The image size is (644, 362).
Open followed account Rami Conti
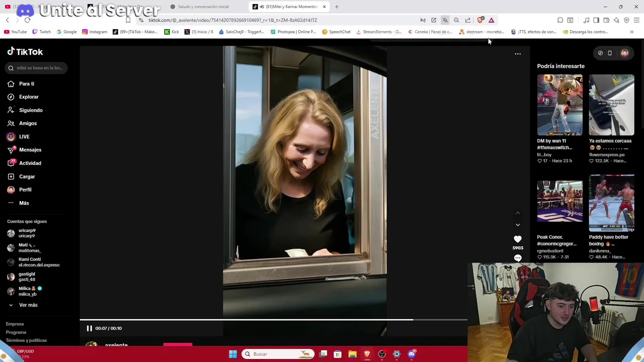point(33,262)
